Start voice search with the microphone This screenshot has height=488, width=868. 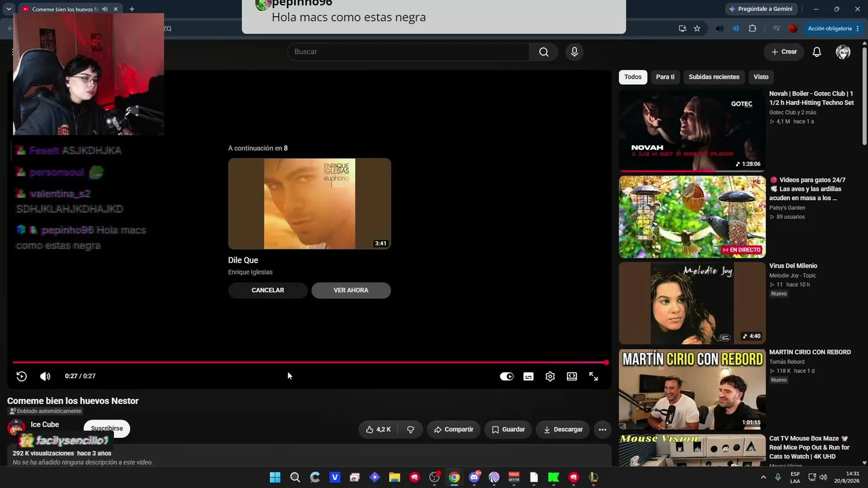[x=574, y=52]
